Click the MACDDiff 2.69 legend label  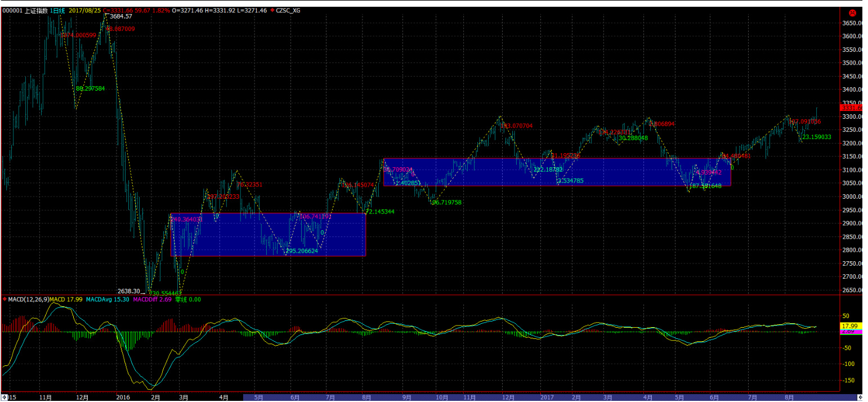pyautogui.click(x=152, y=299)
